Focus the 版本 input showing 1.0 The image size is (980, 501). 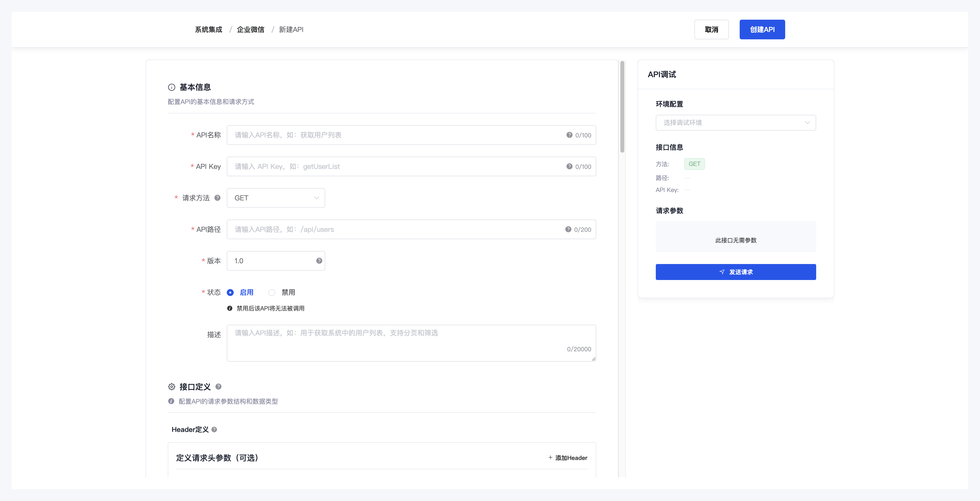click(276, 261)
